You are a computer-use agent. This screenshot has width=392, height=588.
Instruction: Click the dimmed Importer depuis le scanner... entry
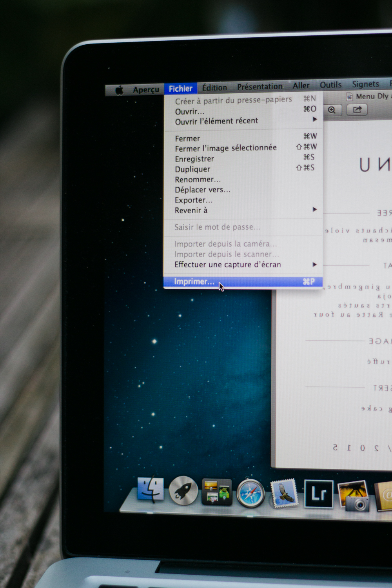click(x=243, y=254)
